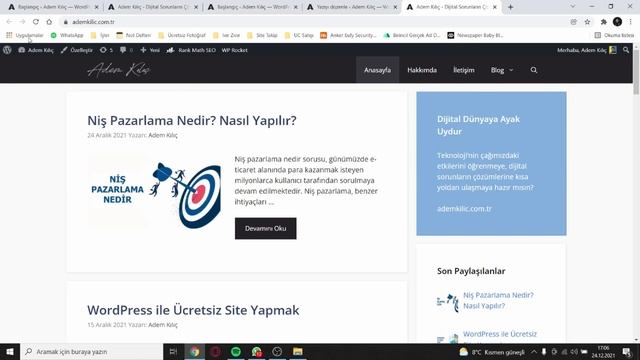The width and height of the screenshot is (640, 360).
Task: Click author Adem Kılıç under Niş Pazarlama post
Action: point(163,135)
